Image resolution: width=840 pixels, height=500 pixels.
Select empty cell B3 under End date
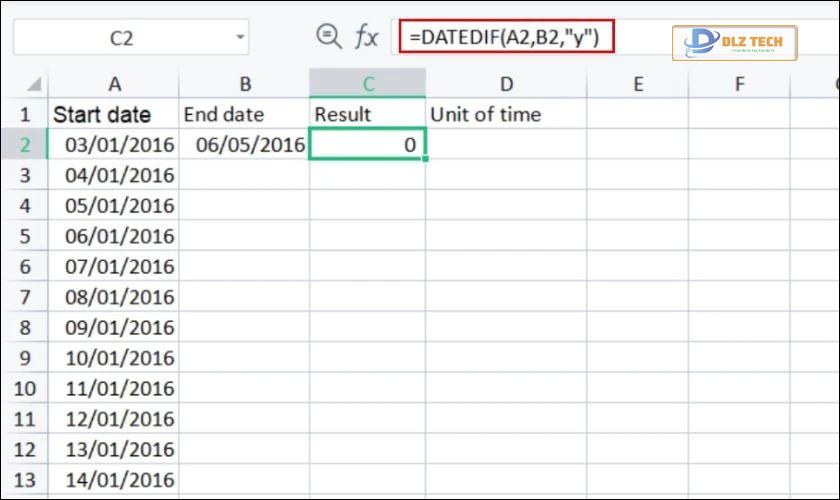244,175
